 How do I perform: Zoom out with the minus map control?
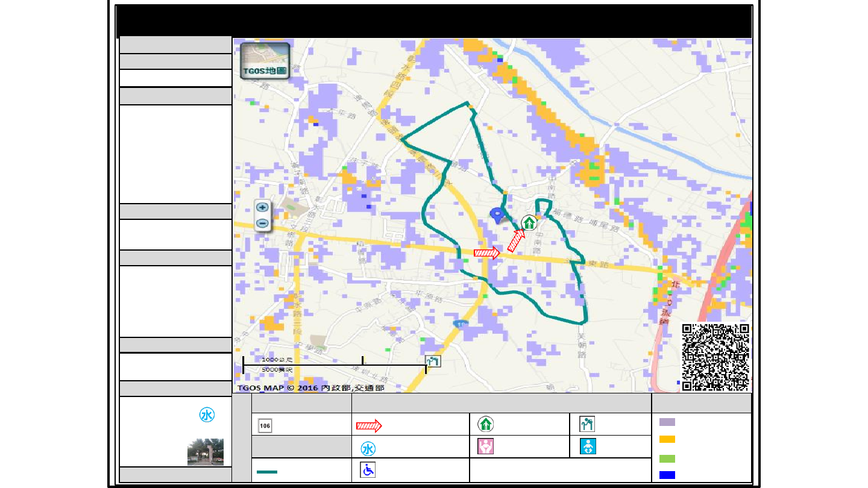pos(263,224)
